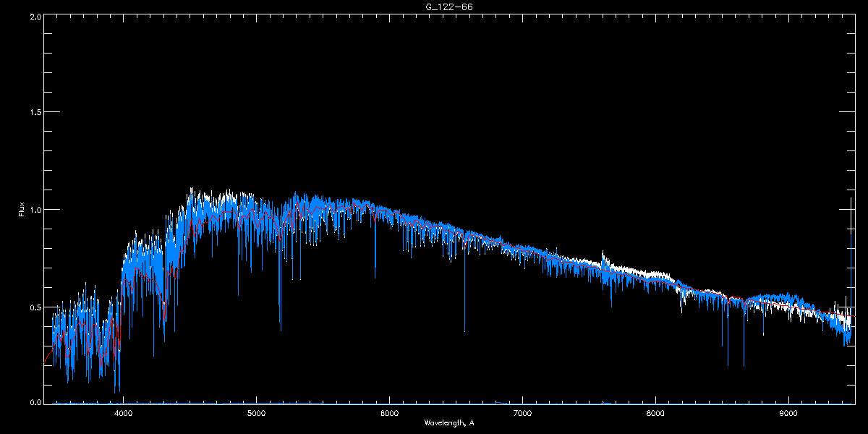Click the 4000 x-axis tick label
The image size is (868, 434).
pyautogui.click(x=124, y=414)
